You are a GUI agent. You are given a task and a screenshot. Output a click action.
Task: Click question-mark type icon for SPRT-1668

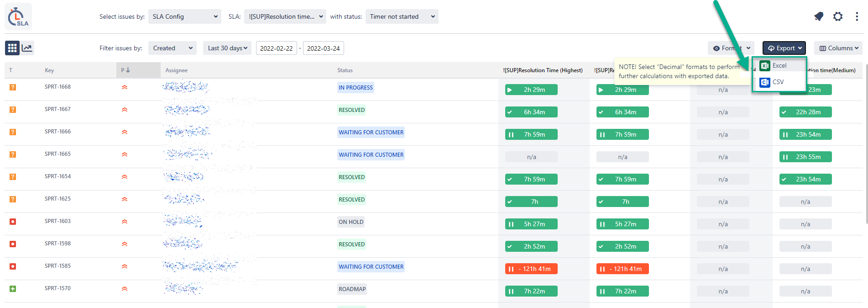click(13, 87)
